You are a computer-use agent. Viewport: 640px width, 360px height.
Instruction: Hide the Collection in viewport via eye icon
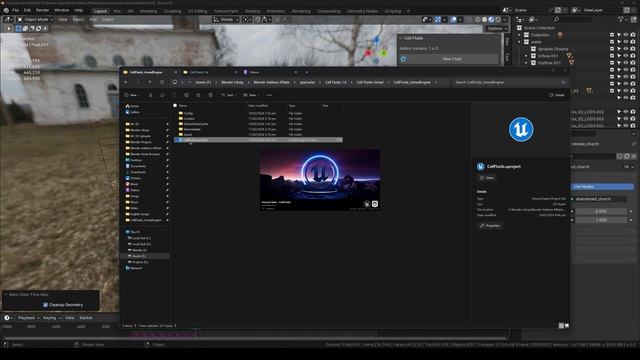pyautogui.click(x=626, y=35)
